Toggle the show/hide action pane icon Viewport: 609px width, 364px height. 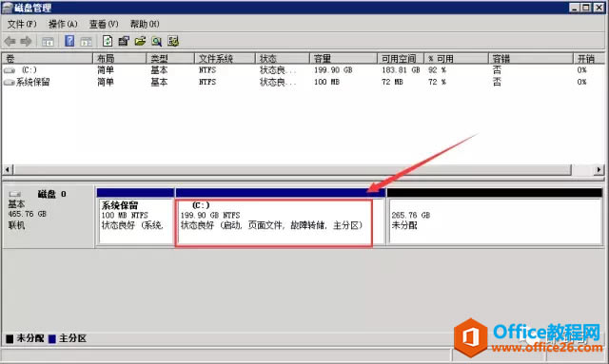click(x=86, y=41)
